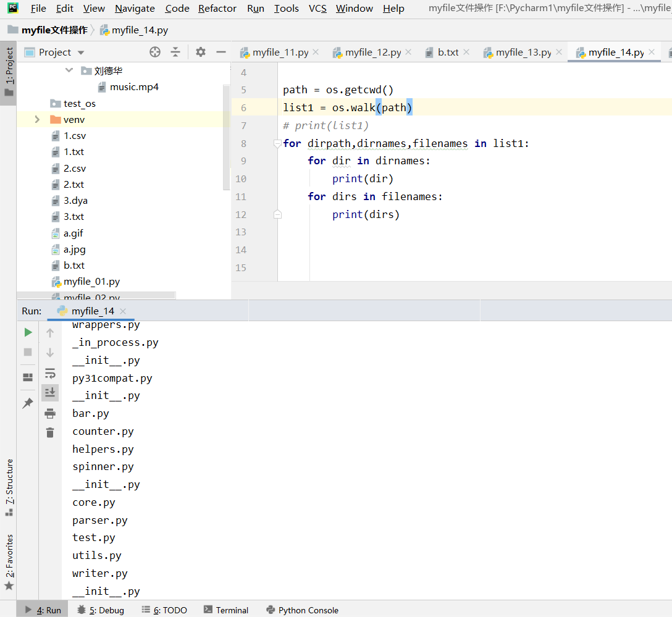Click myfile_14.py breadcrumb in navigation bar
The height and width of the screenshot is (617, 672).
click(x=134, y=30)
